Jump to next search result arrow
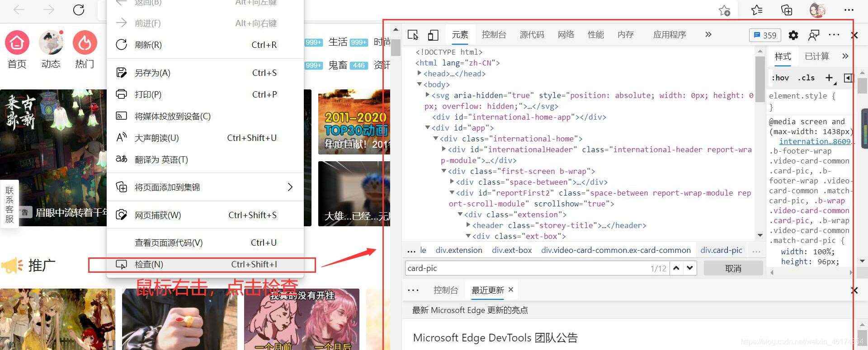868x350 pixels. click(689, 268)
